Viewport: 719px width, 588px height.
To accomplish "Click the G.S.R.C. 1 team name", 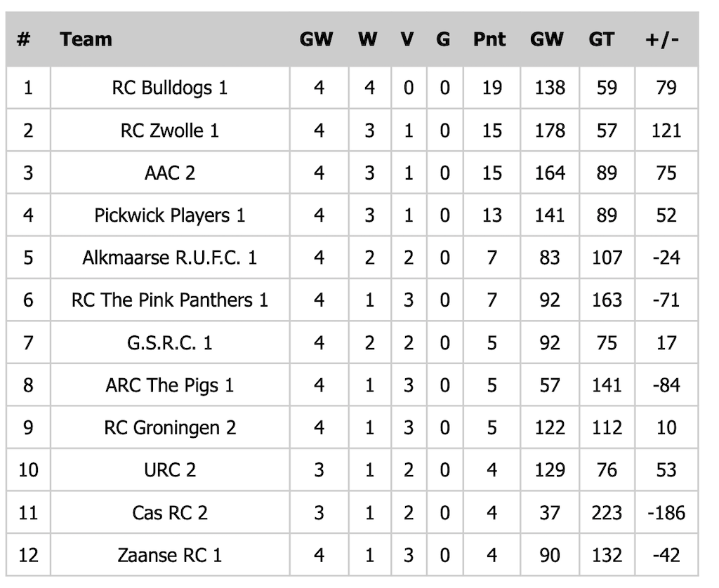I will (170, 343).
